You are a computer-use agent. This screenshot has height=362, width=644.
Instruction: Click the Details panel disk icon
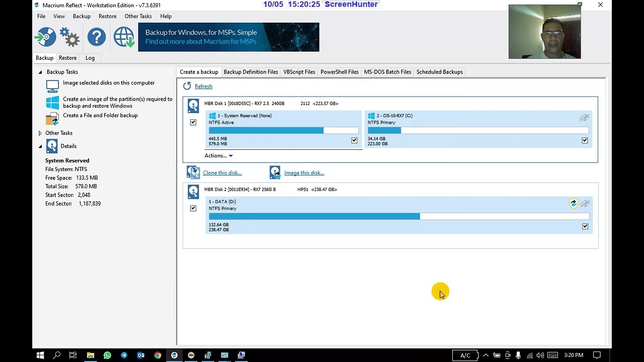pyautogui.click(x=52, y=146)
